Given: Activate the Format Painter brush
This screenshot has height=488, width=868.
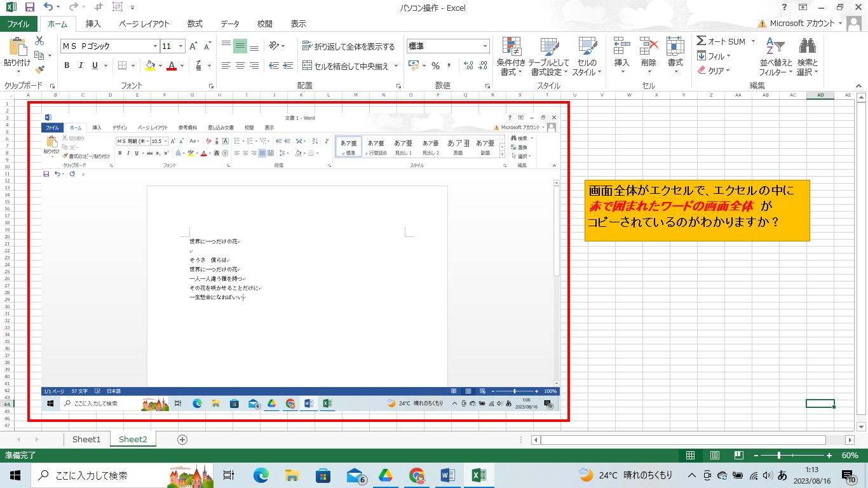Looking at the screenshot, I should click(x=39, y=69).
